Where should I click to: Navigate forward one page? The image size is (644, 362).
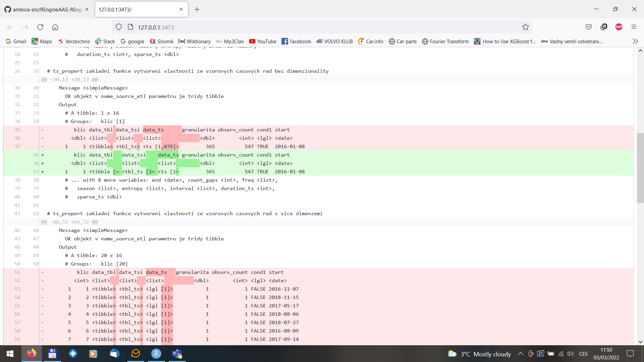[25, 27]
